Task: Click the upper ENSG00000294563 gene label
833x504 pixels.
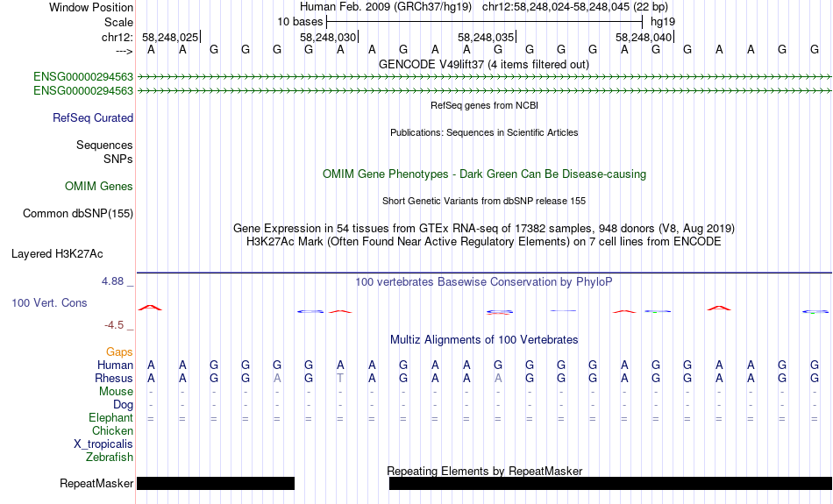Action: [x=83, y=76]
